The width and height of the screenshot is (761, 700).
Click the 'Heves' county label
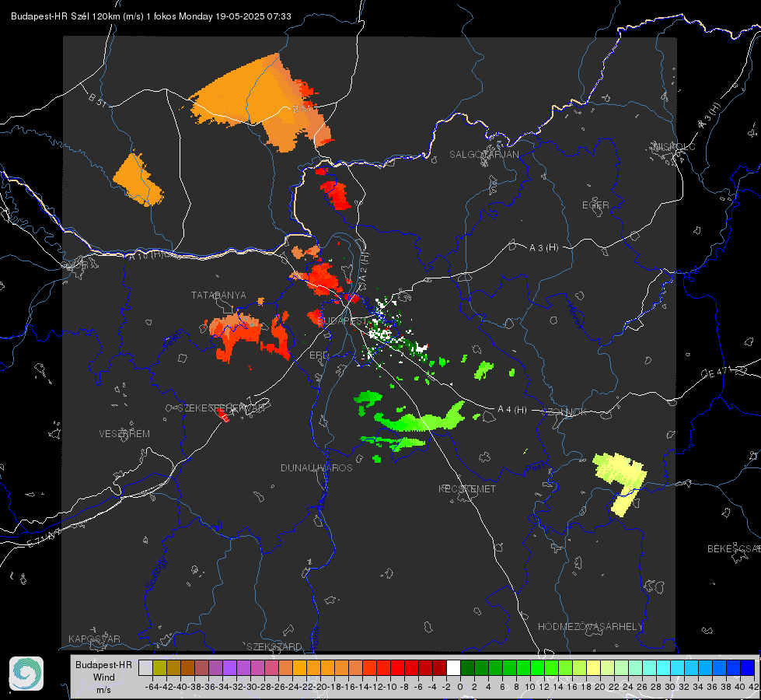click(x=574, y=315)
